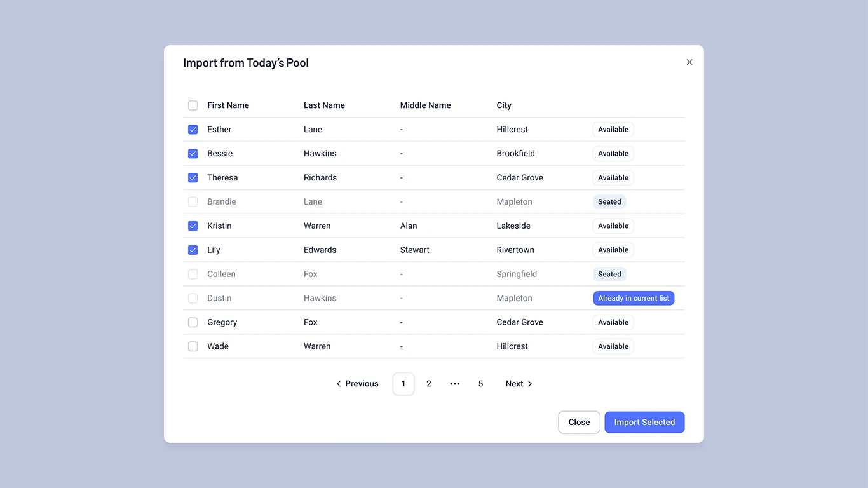
Task: Click the last name Richards
Action: click(320, 178)
